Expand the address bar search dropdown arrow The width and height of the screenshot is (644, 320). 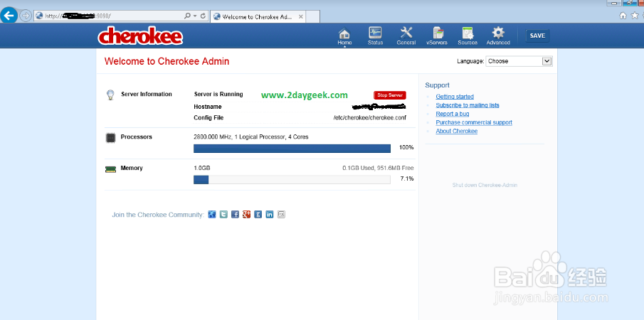[195, 16]
